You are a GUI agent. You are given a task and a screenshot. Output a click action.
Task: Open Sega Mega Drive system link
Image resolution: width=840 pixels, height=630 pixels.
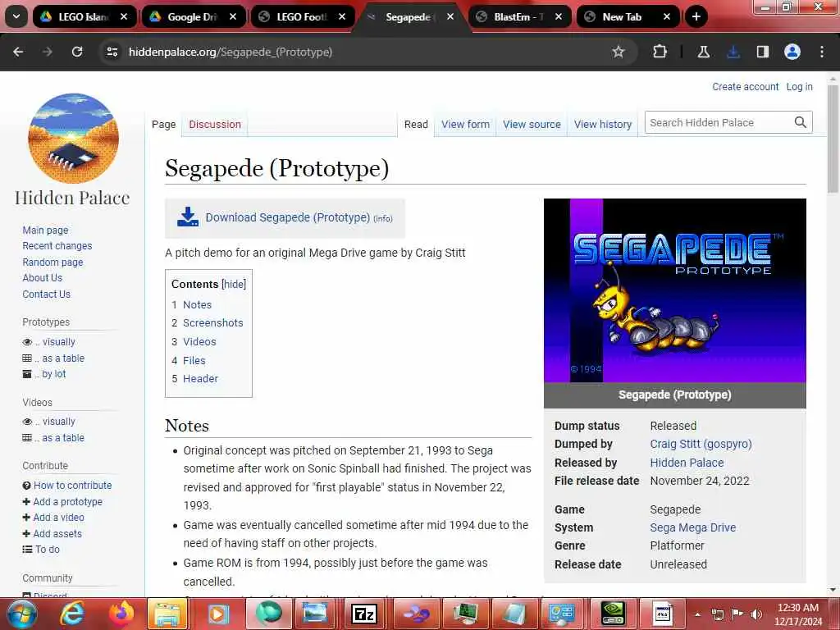[692, 527]
